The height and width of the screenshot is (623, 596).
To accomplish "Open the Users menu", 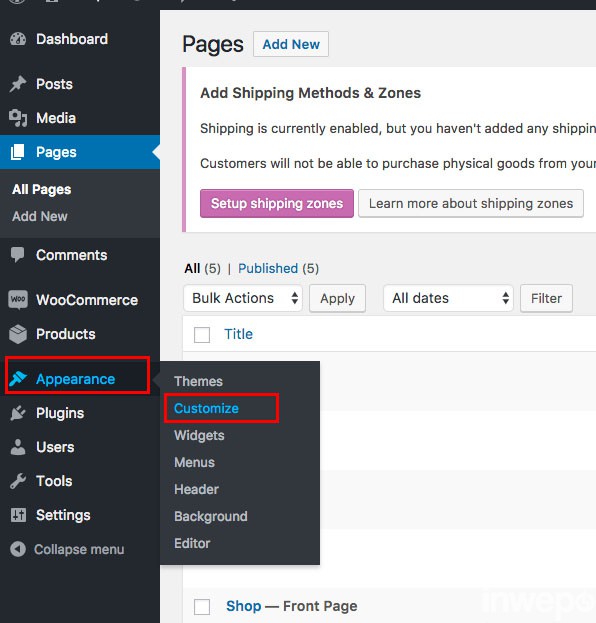I will pos(55,447).
